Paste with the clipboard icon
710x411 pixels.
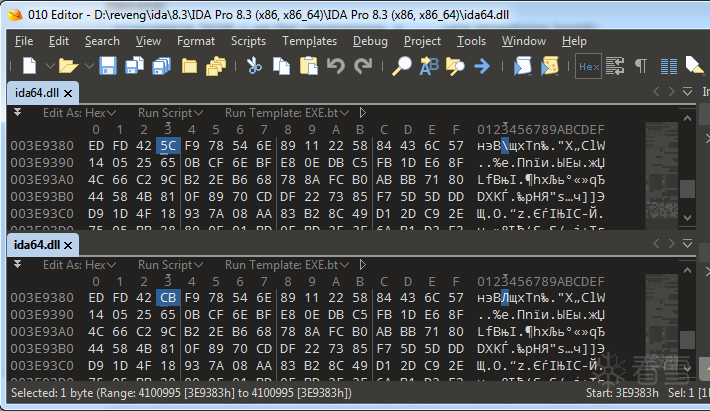309,66
